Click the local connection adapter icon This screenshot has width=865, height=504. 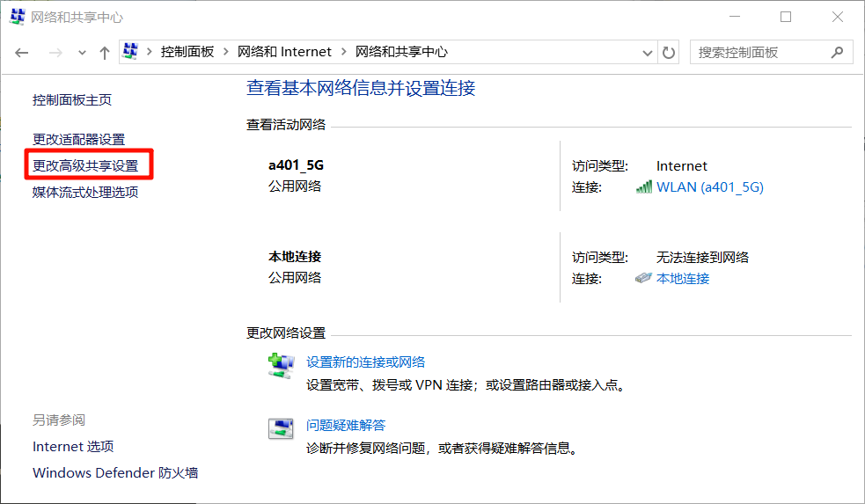point(644,279)
